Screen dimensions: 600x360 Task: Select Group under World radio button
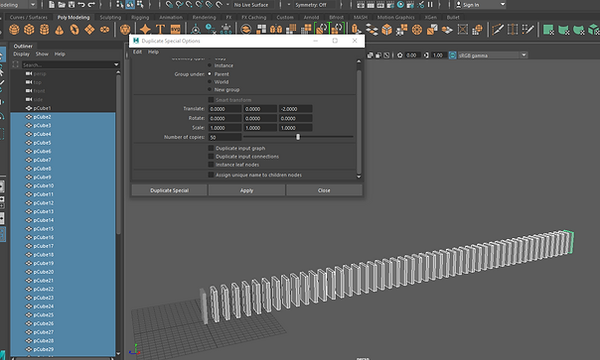[210, 82]
